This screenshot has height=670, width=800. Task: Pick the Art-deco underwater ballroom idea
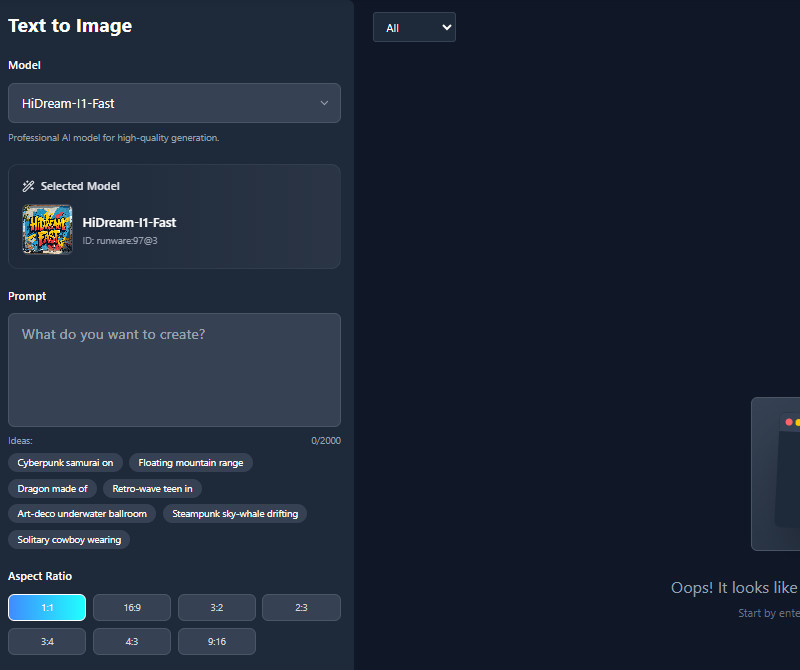[x=82, y=514]
